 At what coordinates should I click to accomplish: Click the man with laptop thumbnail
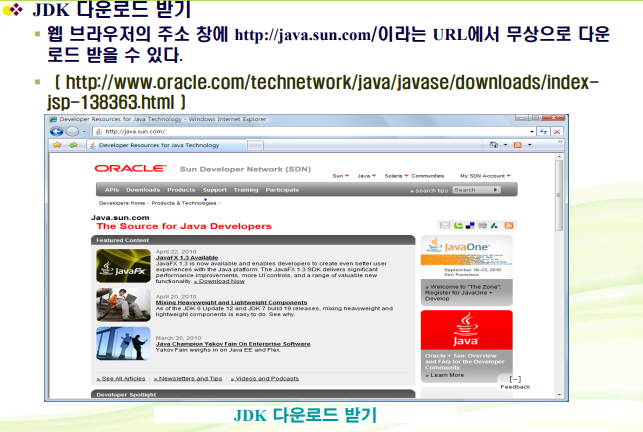[123, 304]
